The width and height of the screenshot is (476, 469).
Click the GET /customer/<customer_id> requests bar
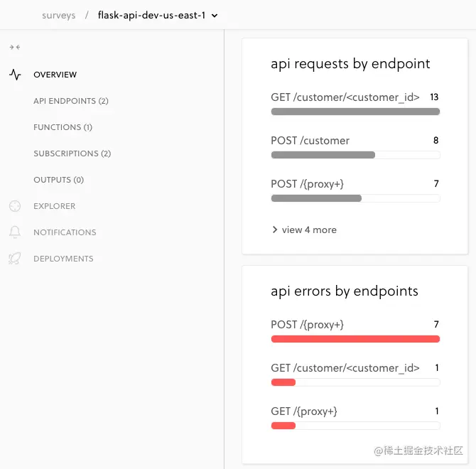[355, 112]
